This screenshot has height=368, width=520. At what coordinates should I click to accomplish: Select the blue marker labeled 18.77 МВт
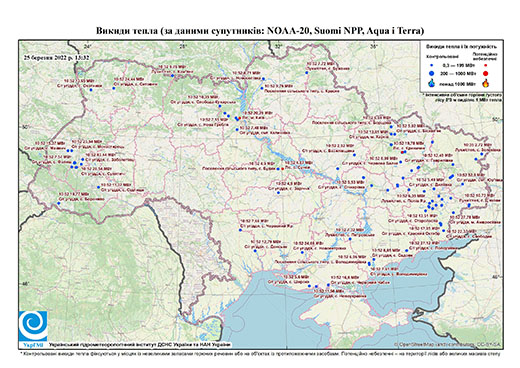[58, 203]
